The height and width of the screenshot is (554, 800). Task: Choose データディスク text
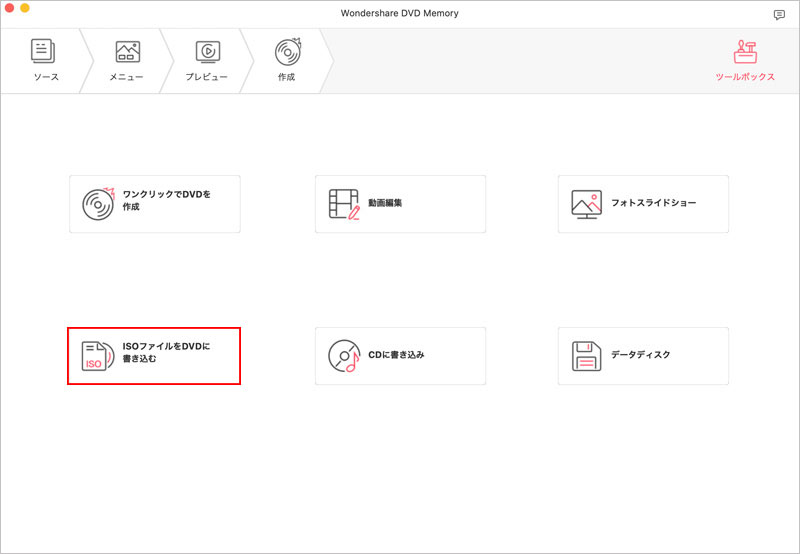(x=640, y=355)
